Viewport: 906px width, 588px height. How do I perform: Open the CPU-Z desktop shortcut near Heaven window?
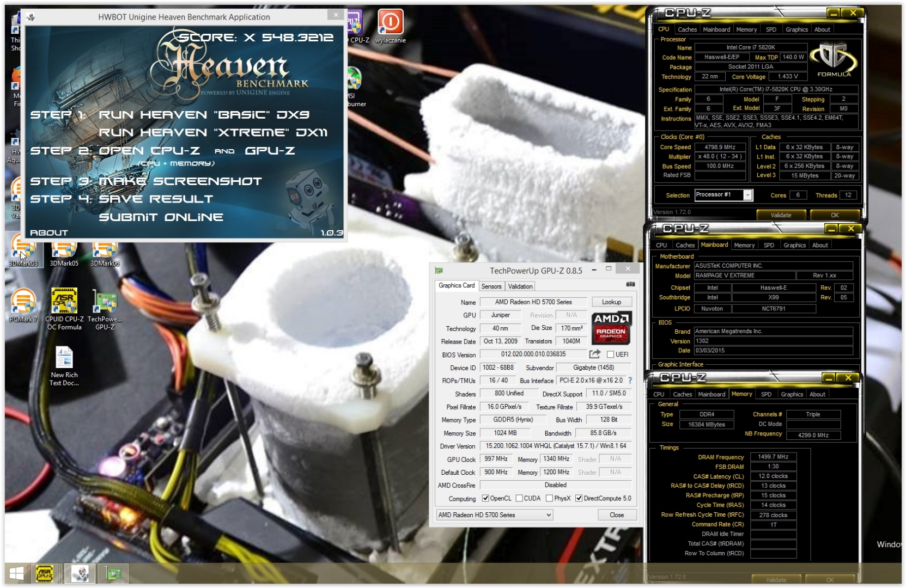[358, 26]
